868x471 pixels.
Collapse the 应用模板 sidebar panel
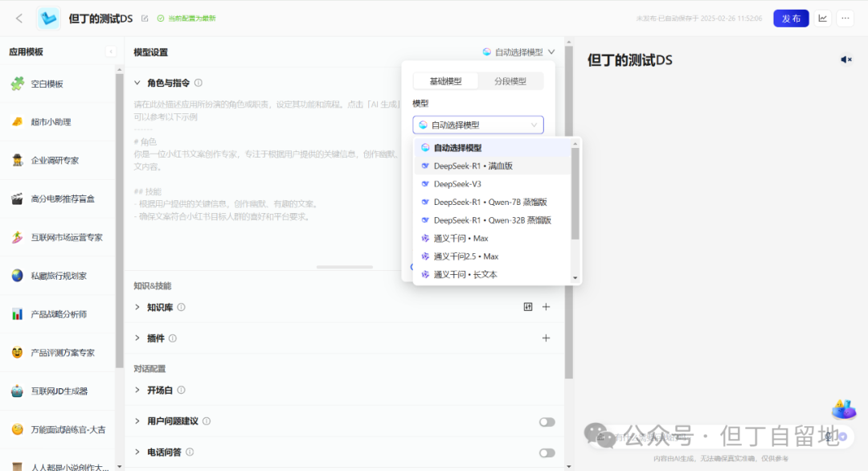coord(110,52)
